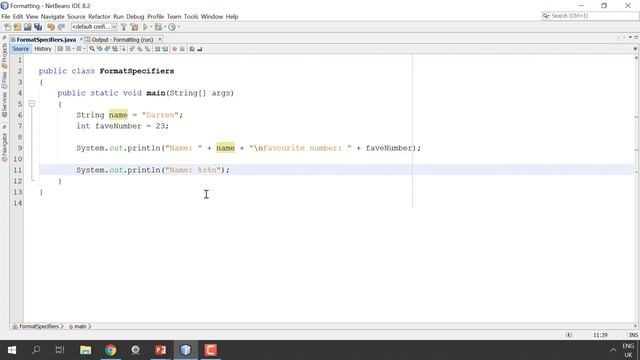640x360 pixels.
Task: Show hidden system tray icons chevron
Action: (613, 350)
